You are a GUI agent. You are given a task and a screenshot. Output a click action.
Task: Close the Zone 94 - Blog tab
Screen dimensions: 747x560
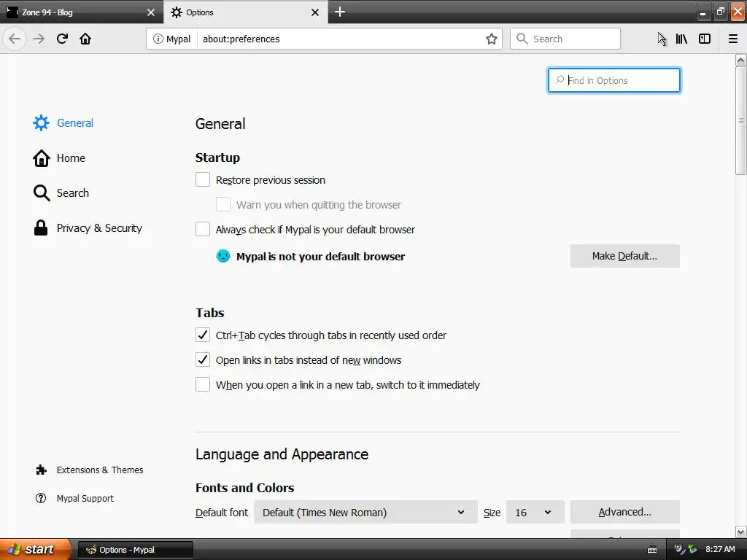click(x=150, y=12)
